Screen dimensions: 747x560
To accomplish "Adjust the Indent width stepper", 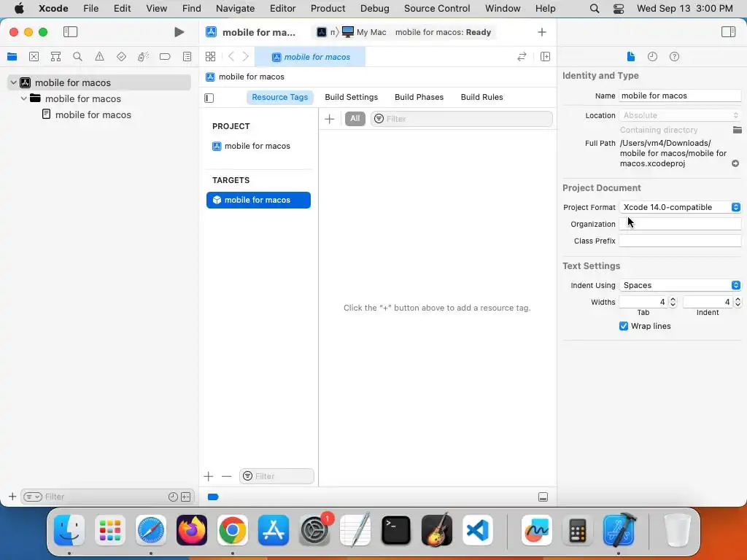I will [x=738, y=302].
